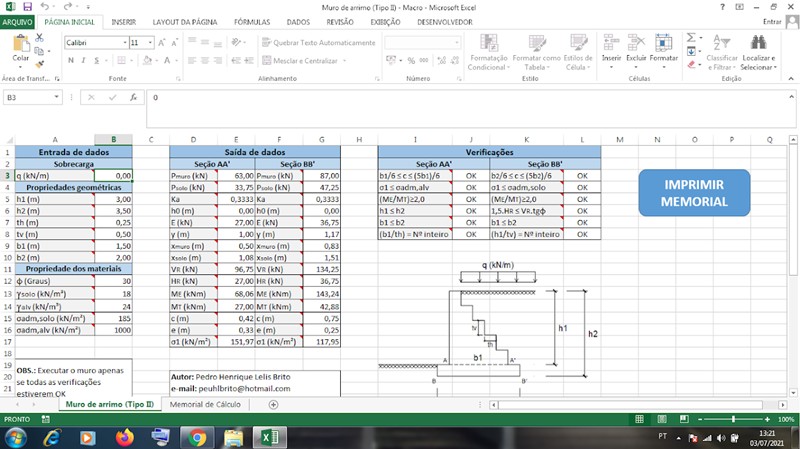Click the percent style icon
This screenshot has height=449, width=800.
pyautogui.click(x=411, y=60)
